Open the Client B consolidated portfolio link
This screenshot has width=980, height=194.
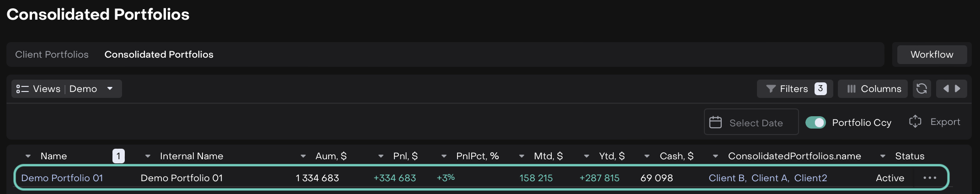pos(726,178)
